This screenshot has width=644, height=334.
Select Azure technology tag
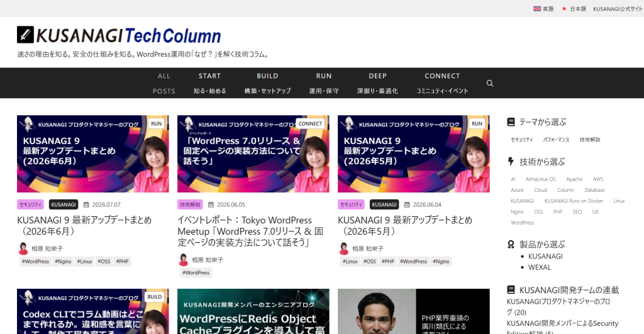(x=517, y=190)
